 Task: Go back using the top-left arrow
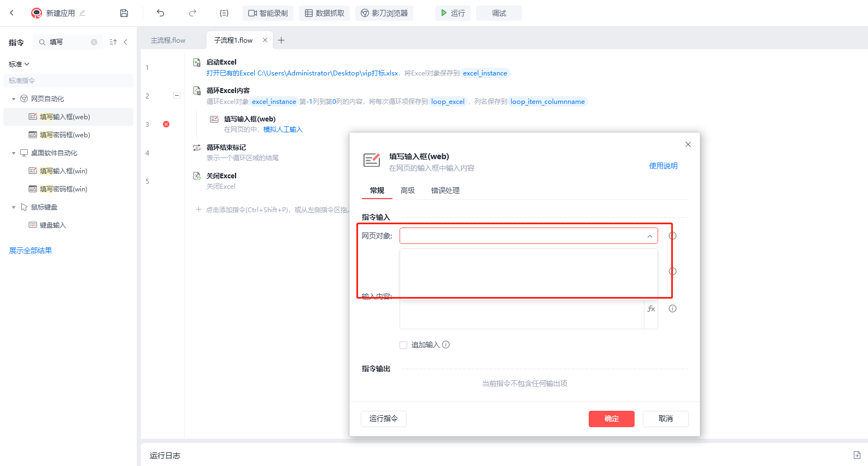pos(12,13)
